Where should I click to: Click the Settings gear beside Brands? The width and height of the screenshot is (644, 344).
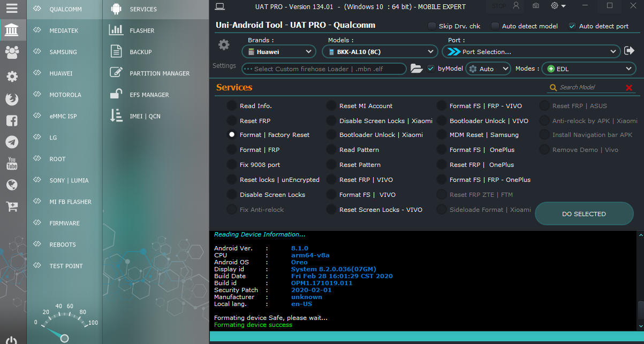point(224,45)
